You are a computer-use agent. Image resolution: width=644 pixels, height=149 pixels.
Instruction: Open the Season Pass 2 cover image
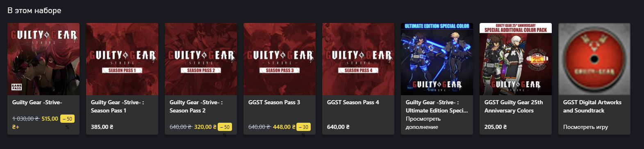tap(201, 59)
